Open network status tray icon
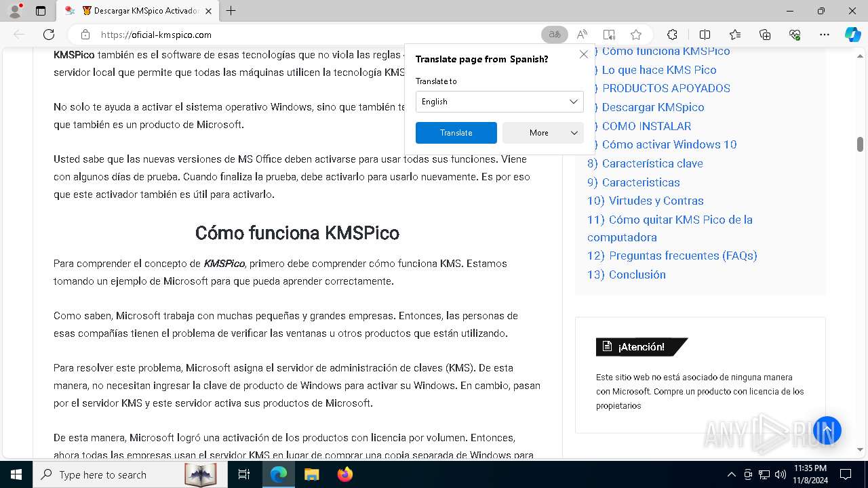This screenshot has height=488, width=868. 764,474
